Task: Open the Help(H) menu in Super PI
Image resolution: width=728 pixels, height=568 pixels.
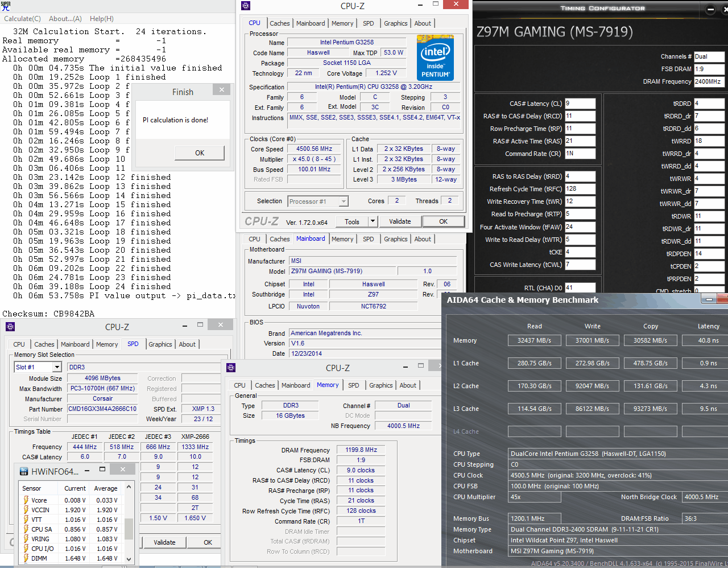Action: [x=102, y=18]
